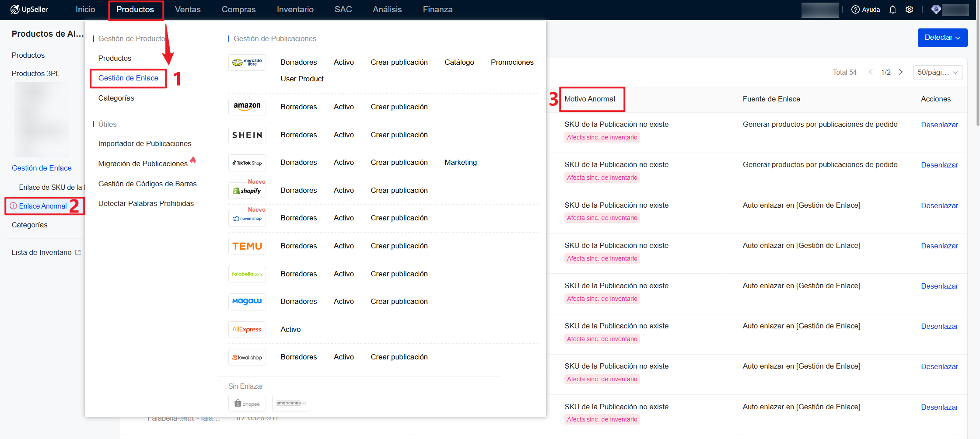
Task: Open the 50 per page size dropdown
Action: point(938,73)
